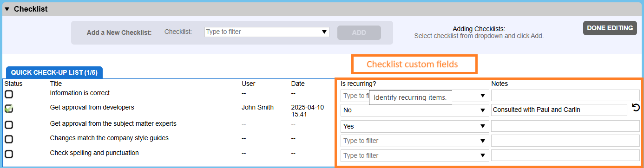Check 'Changes match the company style guides' box

pos(9,139)
